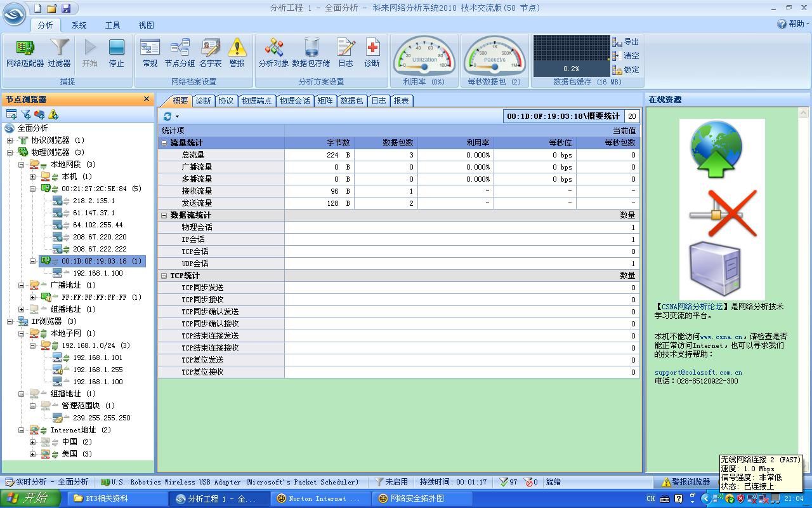Image resolution: width=812 pixels, height=508 pixels.
Task: Open the refresh dropdown arrow in summary toolbar
Action: coord(177,117)
